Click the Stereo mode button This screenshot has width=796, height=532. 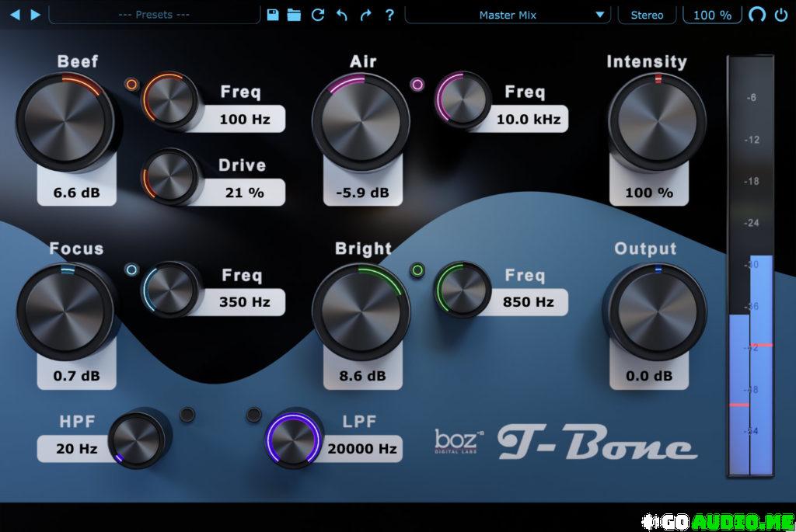647,16
